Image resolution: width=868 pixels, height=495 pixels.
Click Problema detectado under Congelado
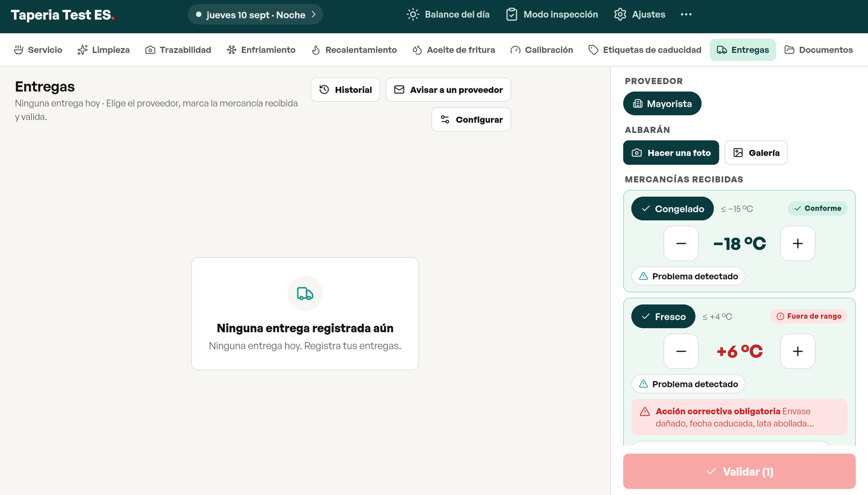(688, 276)
